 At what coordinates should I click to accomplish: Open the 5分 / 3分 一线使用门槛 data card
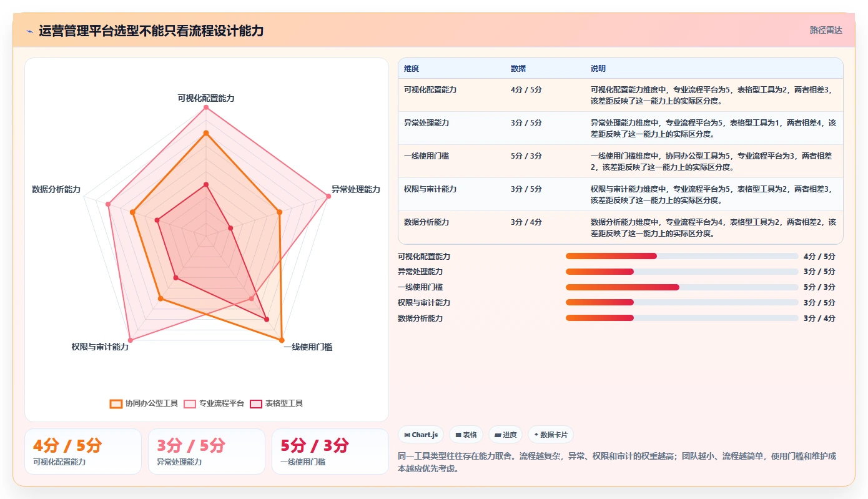pos(330,452)
